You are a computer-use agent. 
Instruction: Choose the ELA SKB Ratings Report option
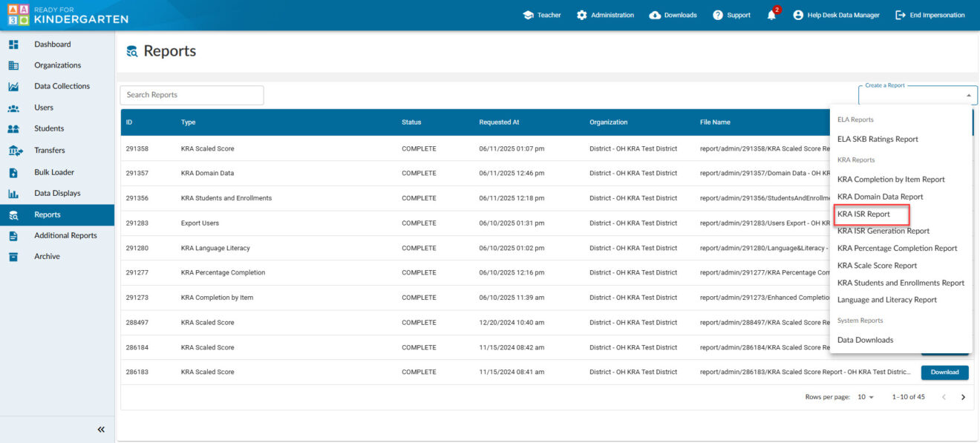pos(878,140)
